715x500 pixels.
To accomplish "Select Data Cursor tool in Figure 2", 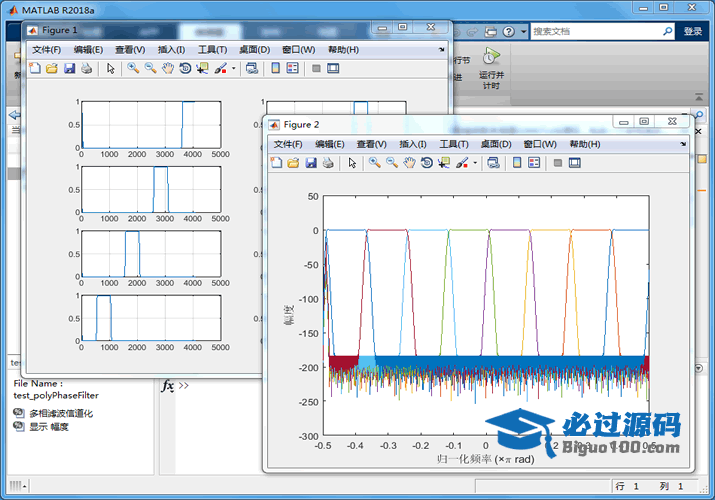I will 444,163.
